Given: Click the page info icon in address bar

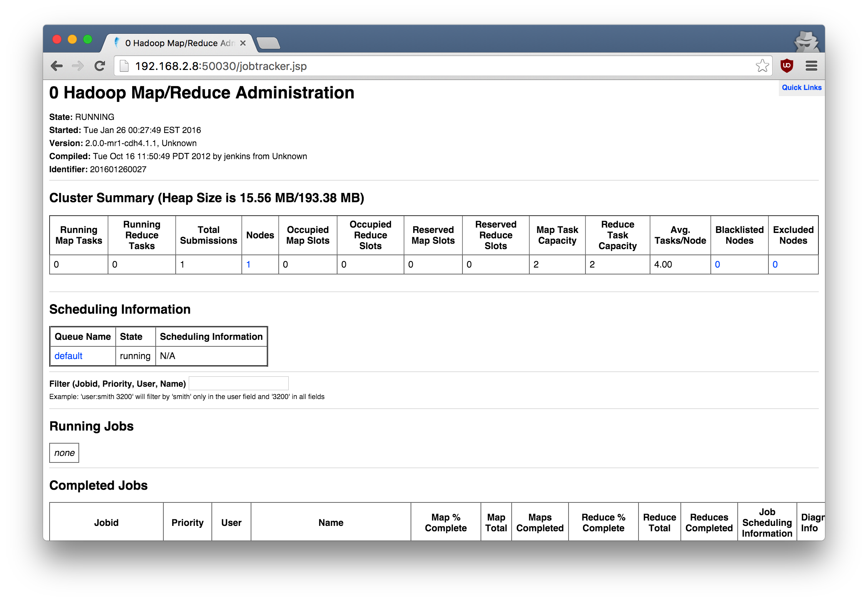Looking at the screenshot, I should (124, 66).
